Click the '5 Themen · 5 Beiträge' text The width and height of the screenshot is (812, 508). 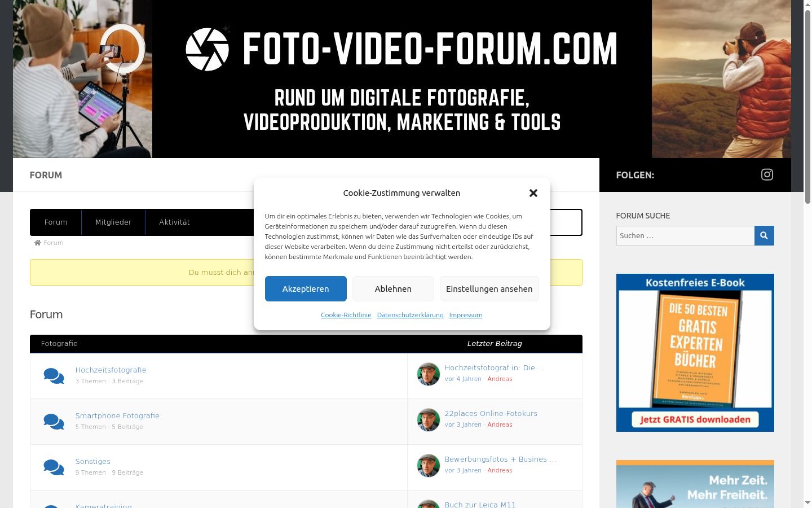[109, 427]
